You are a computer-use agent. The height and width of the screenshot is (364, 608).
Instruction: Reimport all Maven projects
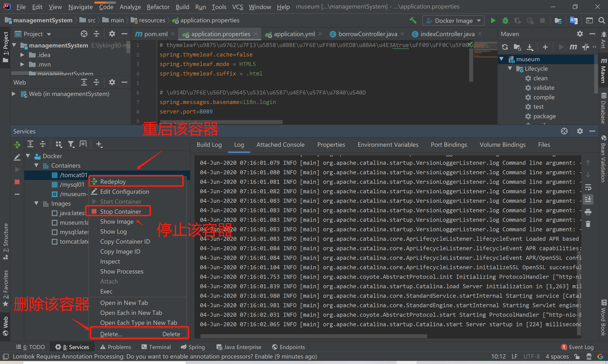tap(505, 47)
